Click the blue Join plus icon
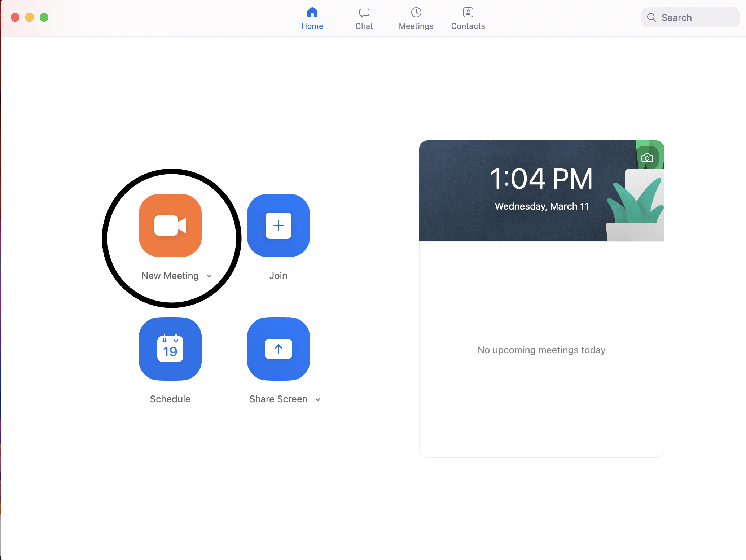 pos(278,226)
